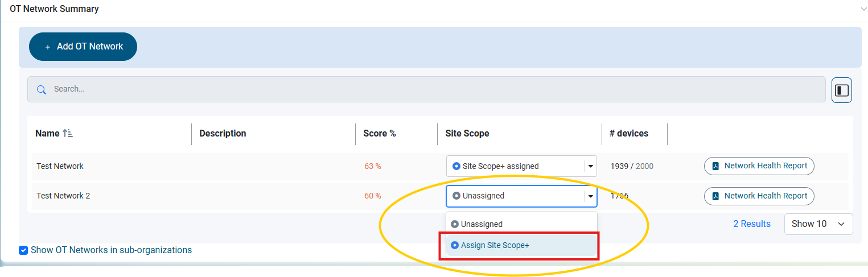Click the plus icon on Add OT Network
This screenshot has height=277, width=868.
[48, 47]
